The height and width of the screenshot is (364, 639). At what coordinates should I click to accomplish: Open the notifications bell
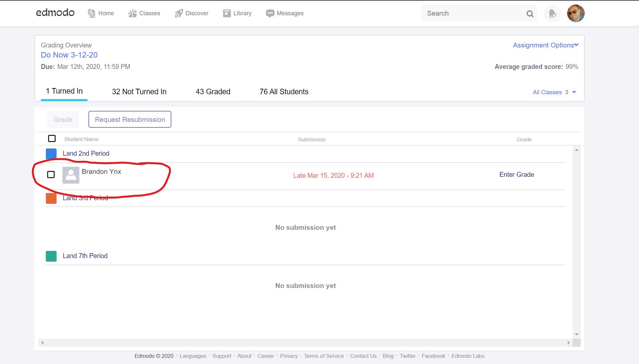[x=552, y=13]
